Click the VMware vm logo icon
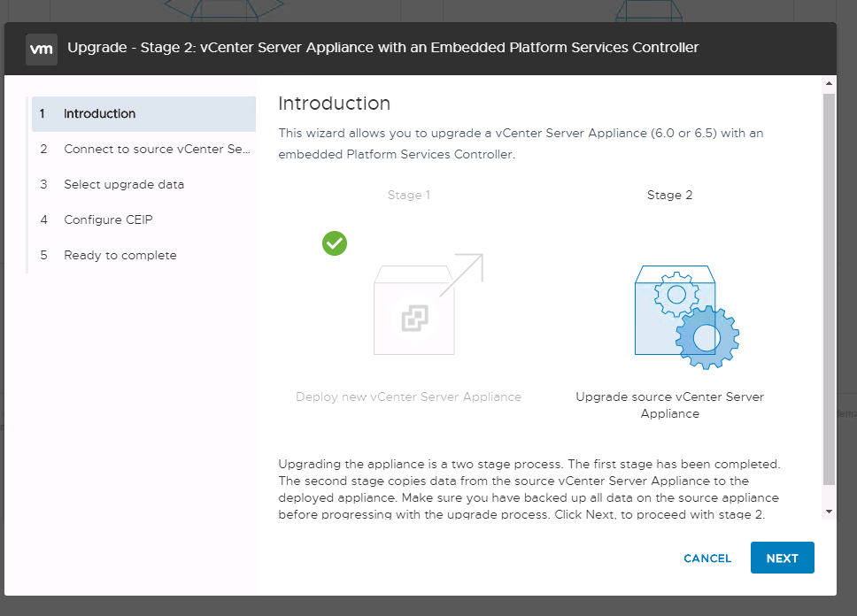857x616 pixels. (42, 50)
